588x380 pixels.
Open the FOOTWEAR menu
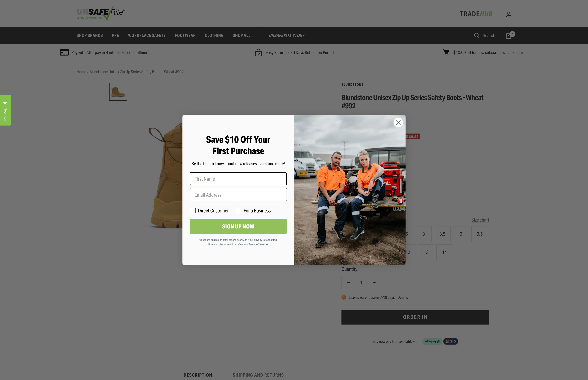click(x=185, y=35)
